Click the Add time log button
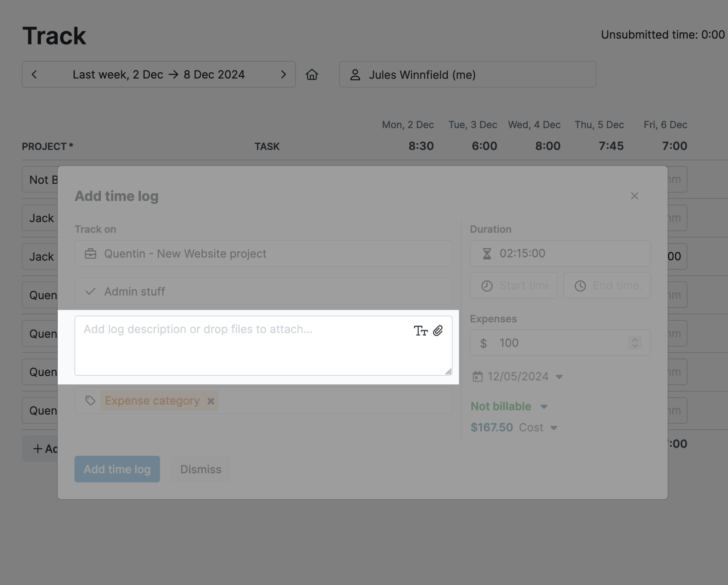728x585 pixels. [117, 469]
